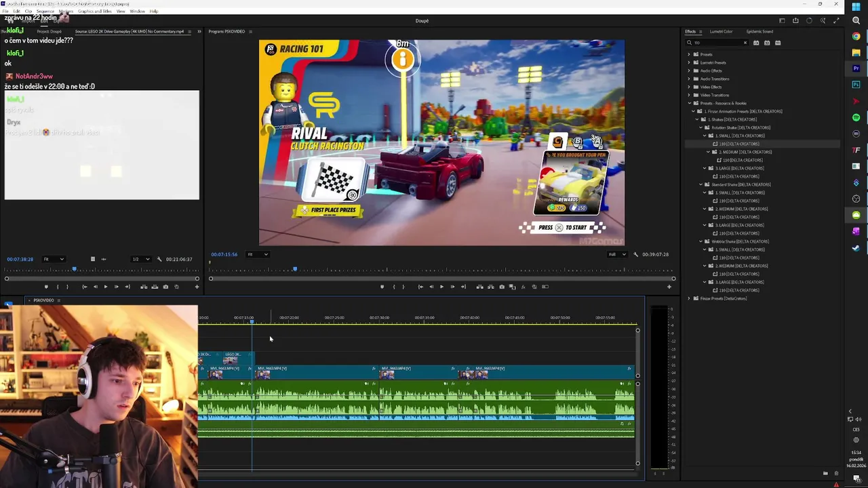Expand the Video Effects folder
The image size is (868, 488).
689,87
